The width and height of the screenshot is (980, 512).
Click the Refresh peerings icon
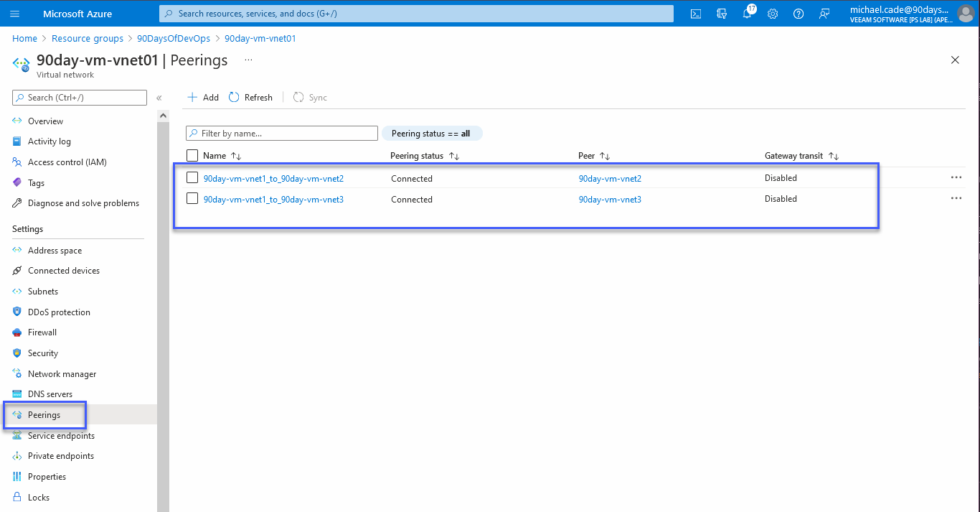pos(235,98)
